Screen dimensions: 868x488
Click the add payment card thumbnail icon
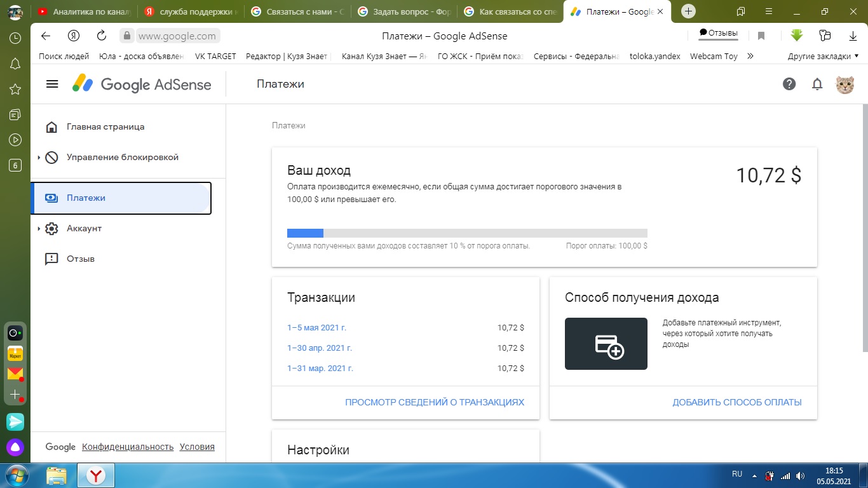coord(606,344)
